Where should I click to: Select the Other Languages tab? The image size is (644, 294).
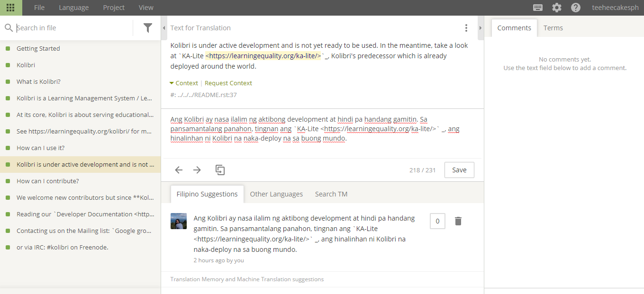coord(276,194)
